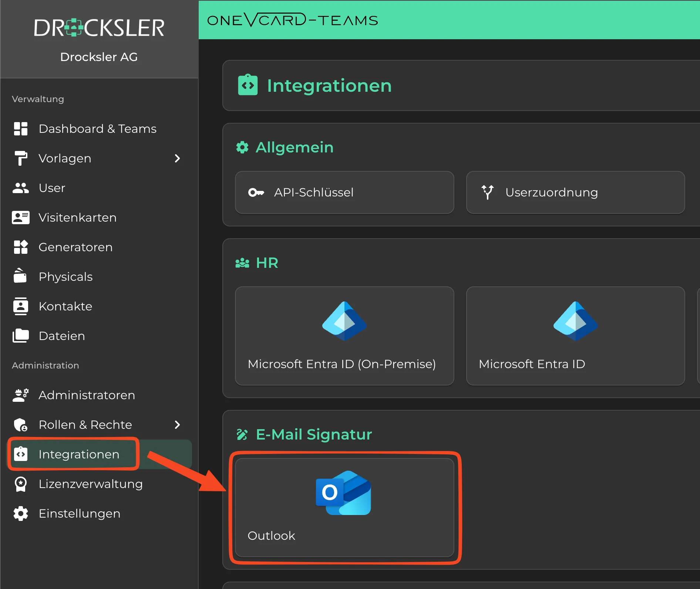Expand the Rollen & Rechte chevron

[x=178, y=425]
